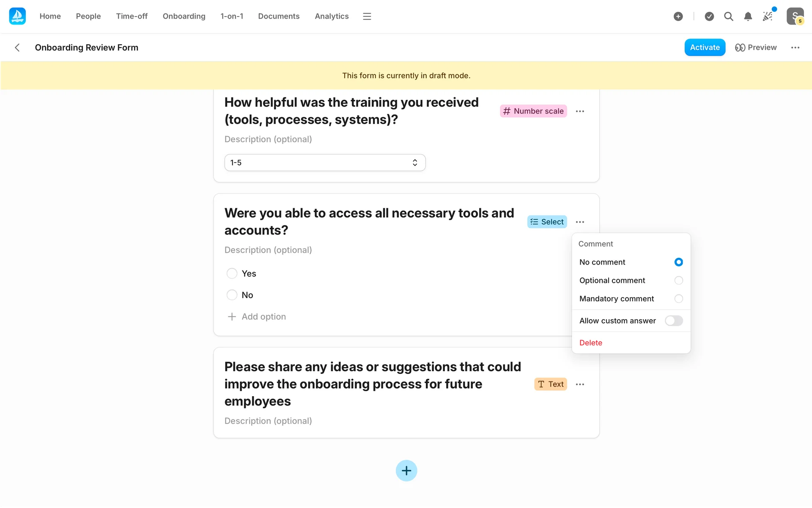
Task: Open the 1-5 number scale dropdown
Action: (x=324, y=163)
